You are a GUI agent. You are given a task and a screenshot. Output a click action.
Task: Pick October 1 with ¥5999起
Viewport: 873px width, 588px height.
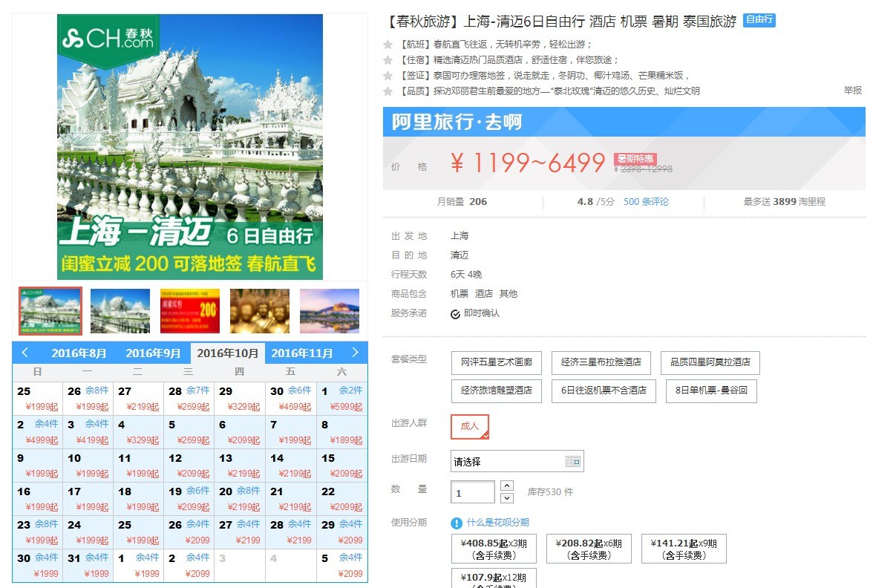pos(341,399)
